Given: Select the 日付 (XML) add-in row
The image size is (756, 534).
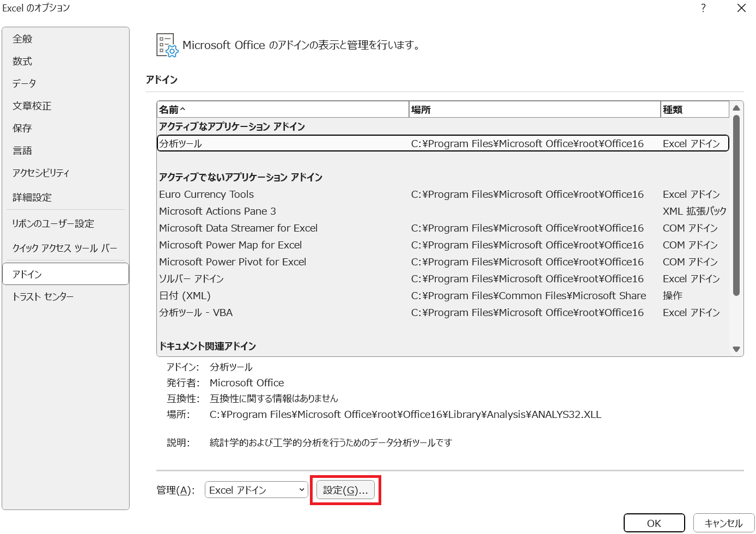Looking at the screenshot, I should [x=443, y=296].
